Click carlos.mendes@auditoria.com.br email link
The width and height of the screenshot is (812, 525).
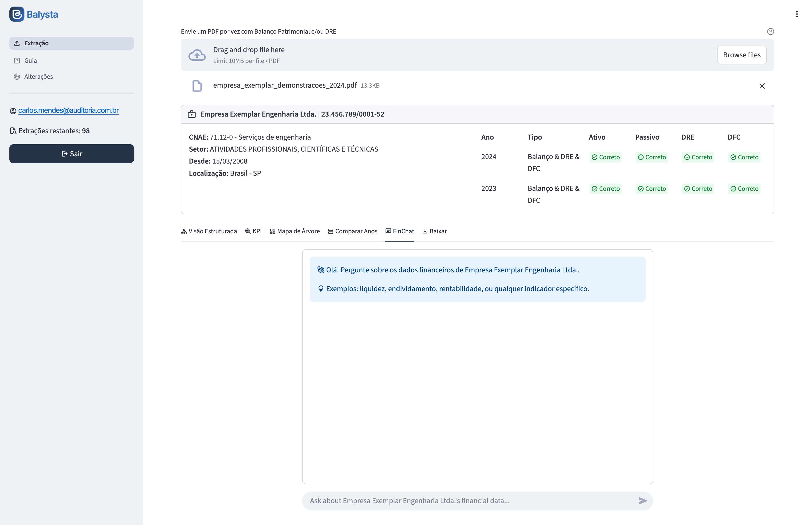coord(69,110)
